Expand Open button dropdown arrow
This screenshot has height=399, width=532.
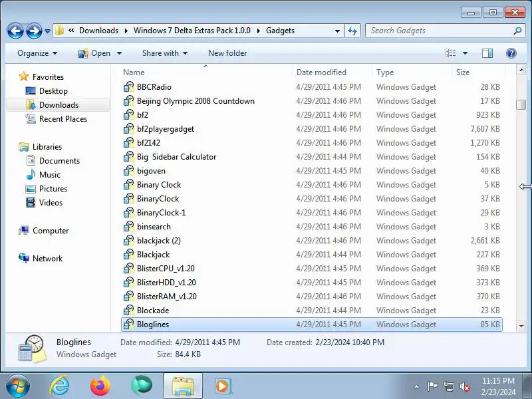coord(119,53)
